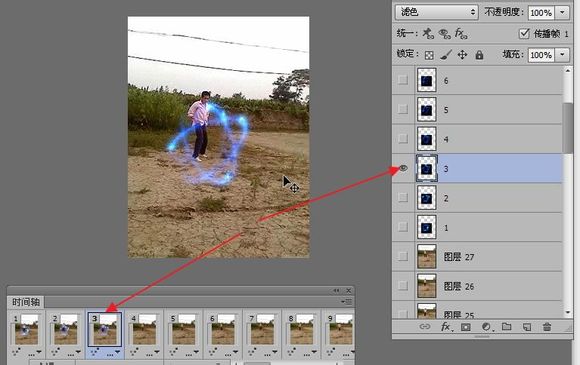Open the 填充 fill dropdown arrow
Screen dimensions: 580x365
[562, 55]
